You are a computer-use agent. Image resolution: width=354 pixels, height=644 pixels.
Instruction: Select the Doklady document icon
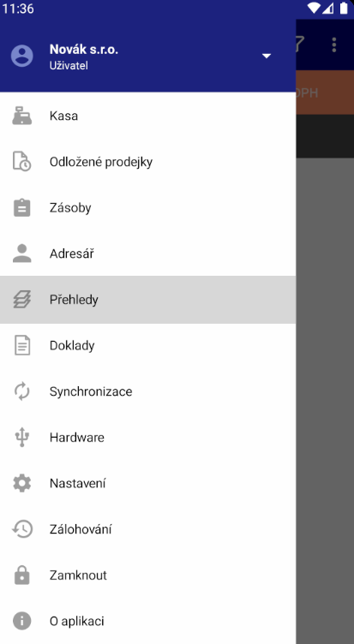pyautogui.click(x=21, y=345)
